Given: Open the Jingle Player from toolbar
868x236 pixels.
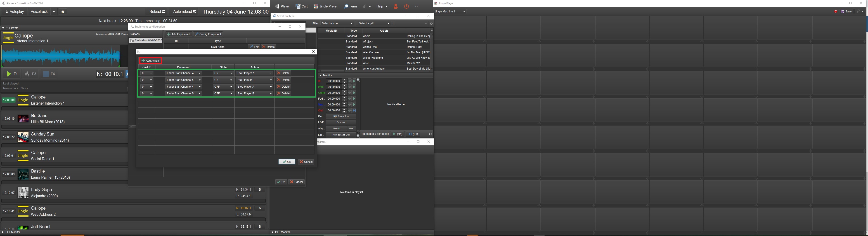Looking at the screenshot, I should pos(326,6).
